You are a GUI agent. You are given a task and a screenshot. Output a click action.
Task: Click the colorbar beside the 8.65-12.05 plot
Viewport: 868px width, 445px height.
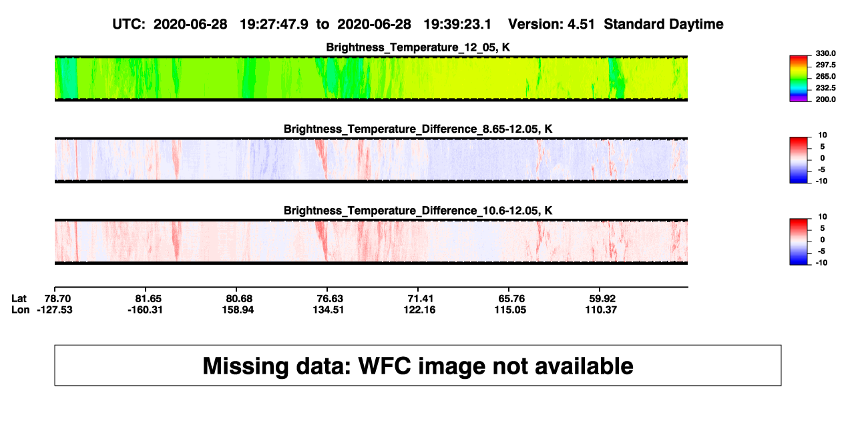tap(799, 161)
